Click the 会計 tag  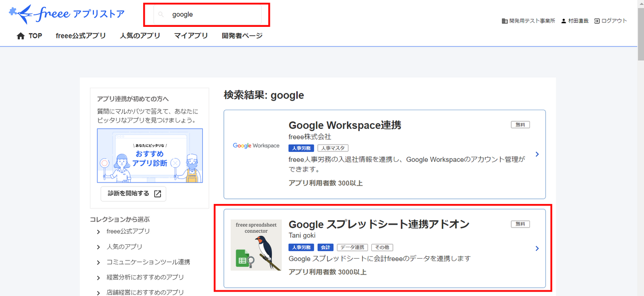(325, 248)
